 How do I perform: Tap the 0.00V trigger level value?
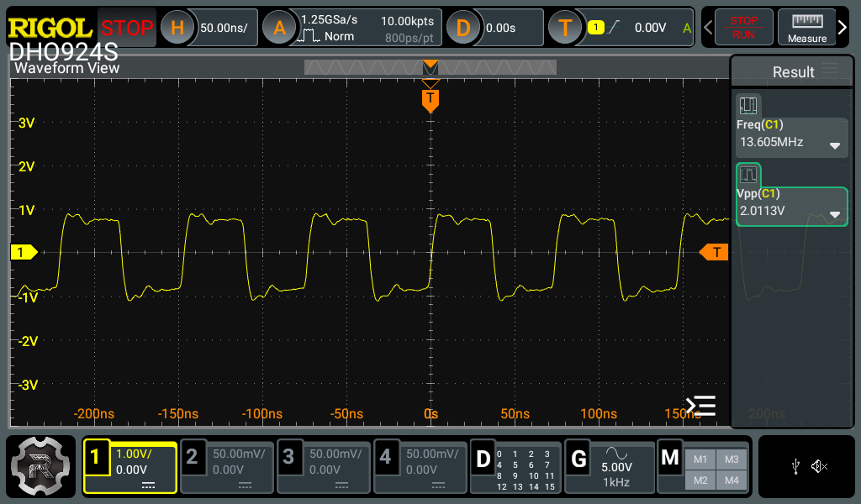tap(650, 28)
